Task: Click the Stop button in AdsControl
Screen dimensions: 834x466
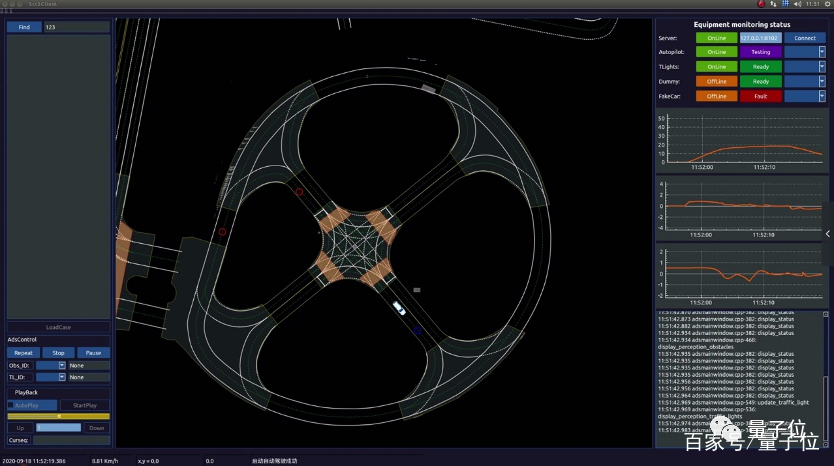Action: point(58,353)
